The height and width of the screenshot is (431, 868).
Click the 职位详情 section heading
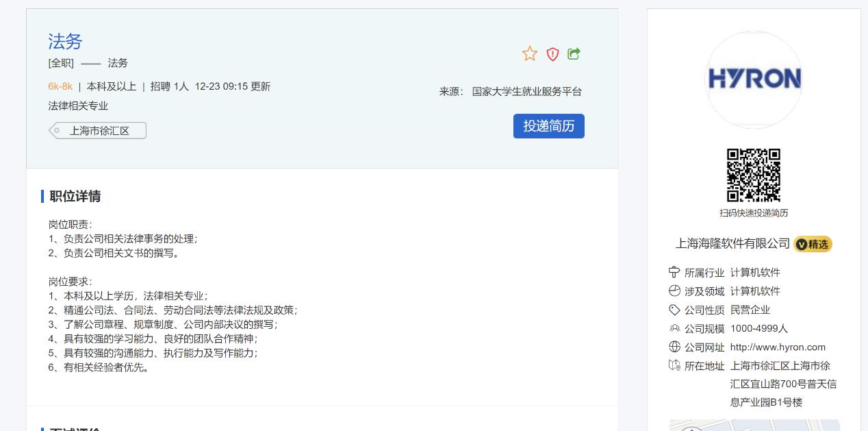75,196
